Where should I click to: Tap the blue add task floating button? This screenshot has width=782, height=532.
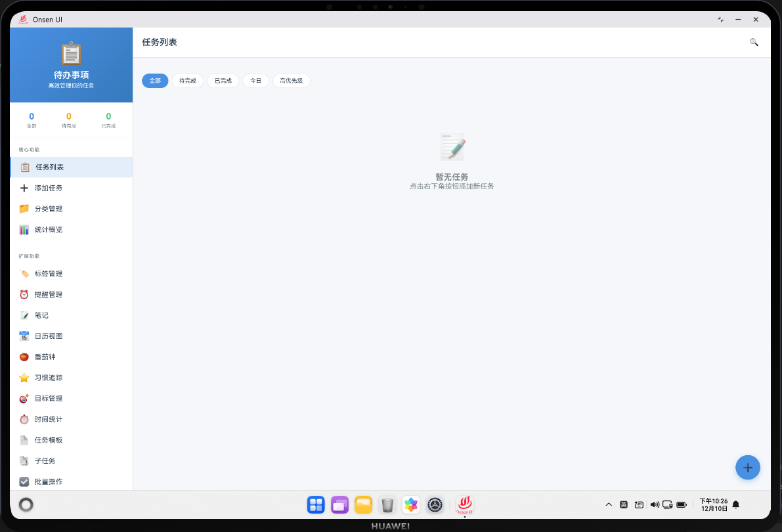(748, 468)
